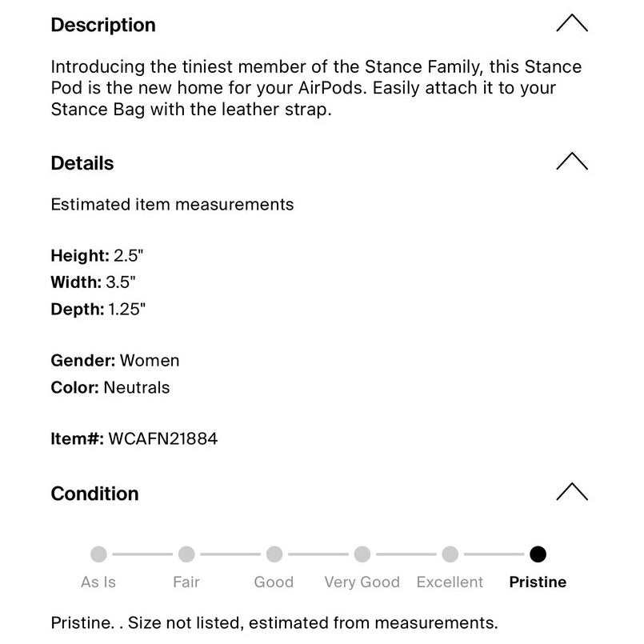Click the Estimated item measurements text
644x644 pixels.
coord(173,205)
